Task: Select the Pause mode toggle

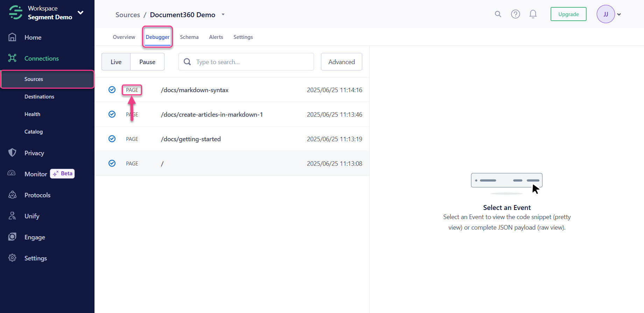Action: click(x=147, y=62)
